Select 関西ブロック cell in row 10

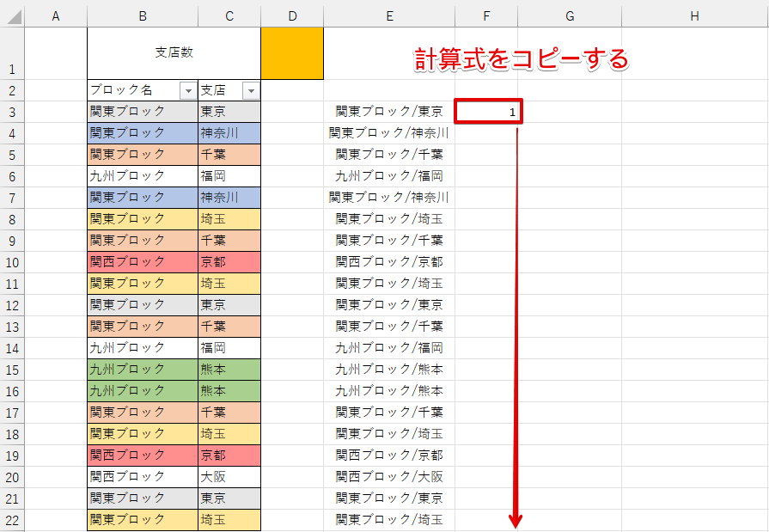(x=143, y=263)
